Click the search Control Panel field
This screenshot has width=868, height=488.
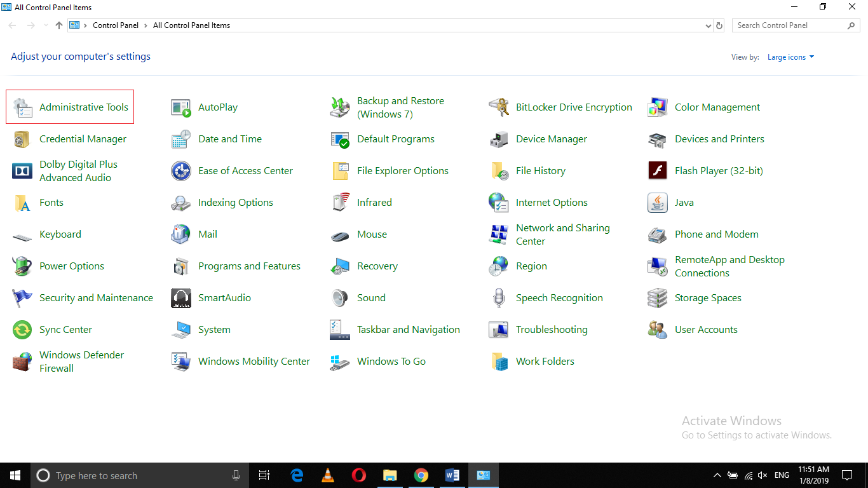point(788,25)
